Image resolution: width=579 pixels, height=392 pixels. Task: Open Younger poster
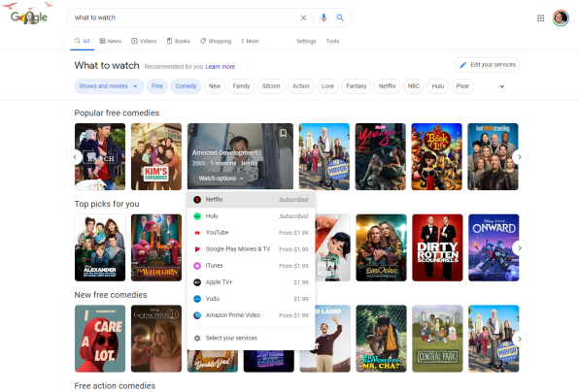click(x=381, y=157)
